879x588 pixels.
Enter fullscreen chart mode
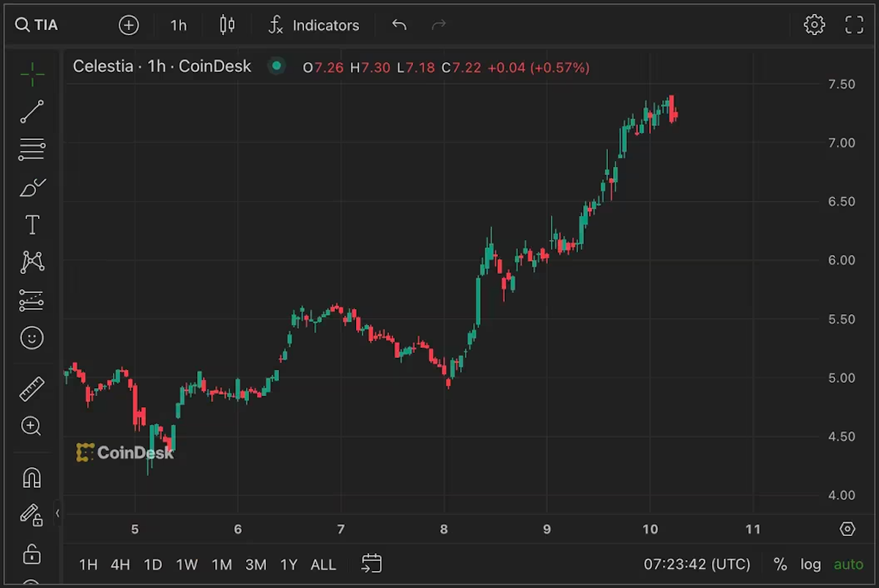pyautogui.click(x=854, y=25)
